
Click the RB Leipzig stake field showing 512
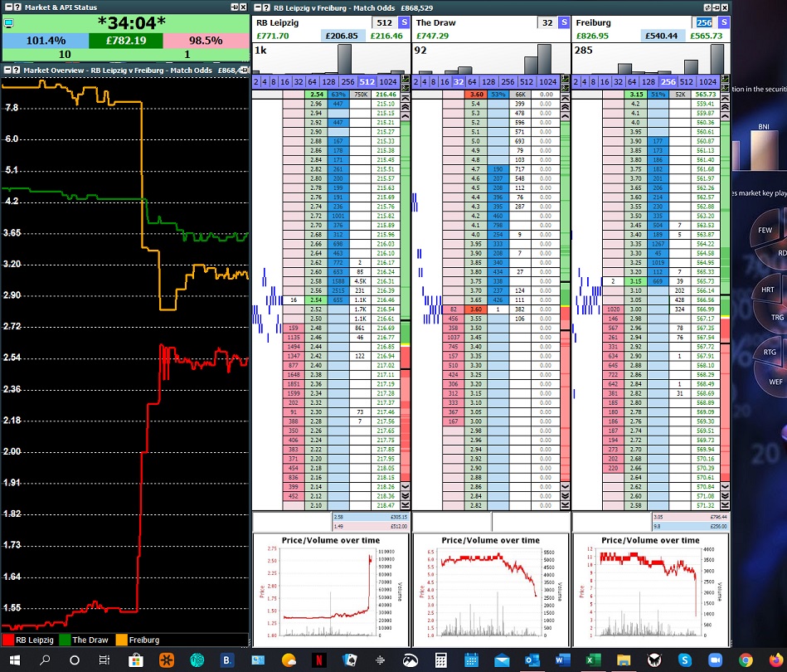click(x=384, y=22)
